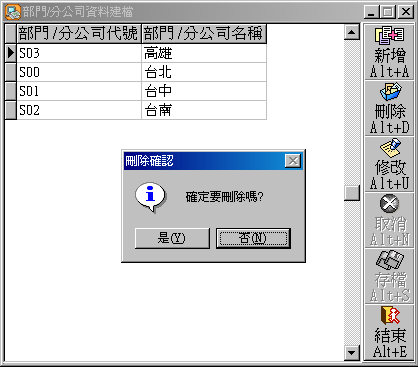Click the 部門/分公司代號 column header
The image size is (418, 367).
coord(79,33)
